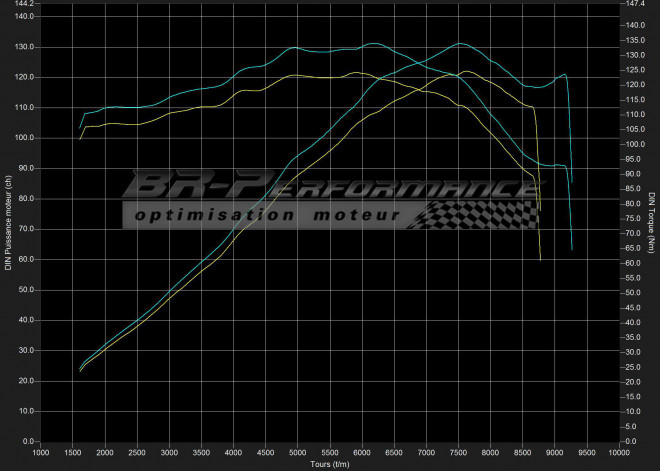Click the "Tours (t/m)" x-axis title
660x471 pixels.
329,464
